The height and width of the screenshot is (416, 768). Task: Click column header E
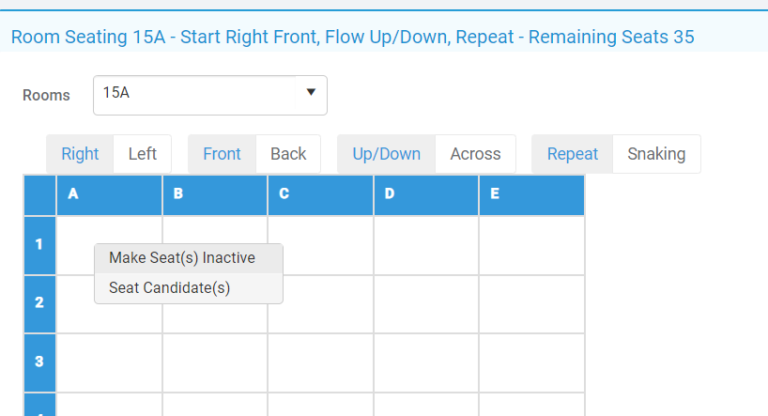point(531,195)
